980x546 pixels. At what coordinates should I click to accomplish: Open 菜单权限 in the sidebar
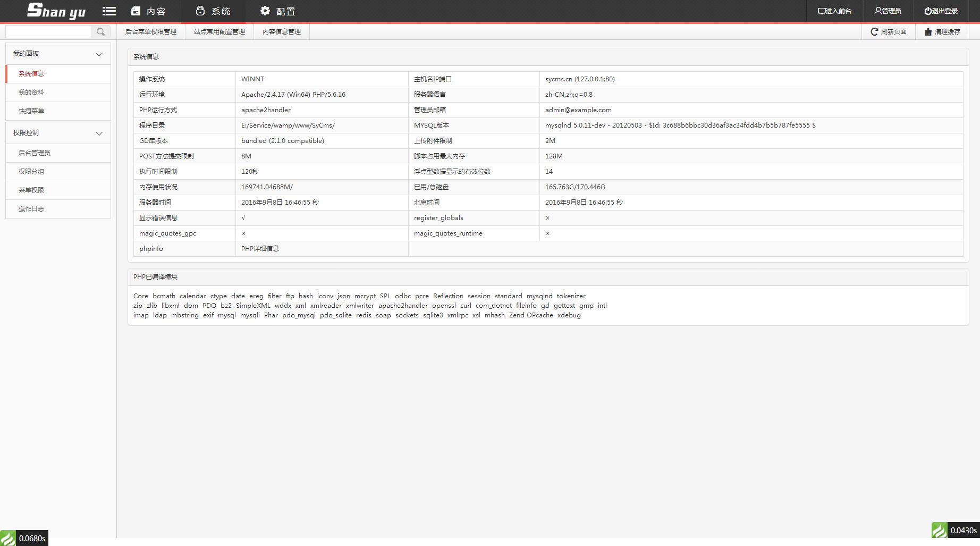tap(58, 190)
